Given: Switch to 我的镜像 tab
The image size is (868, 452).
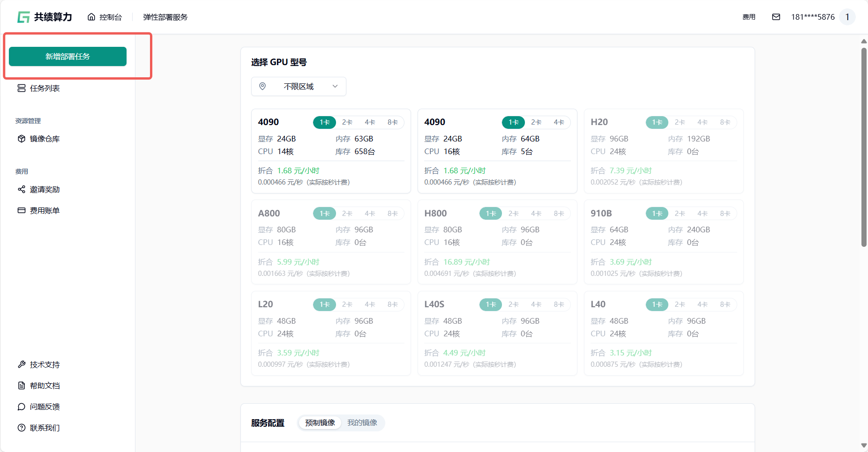Looking at the screenshot, I should tap(362, 423).
